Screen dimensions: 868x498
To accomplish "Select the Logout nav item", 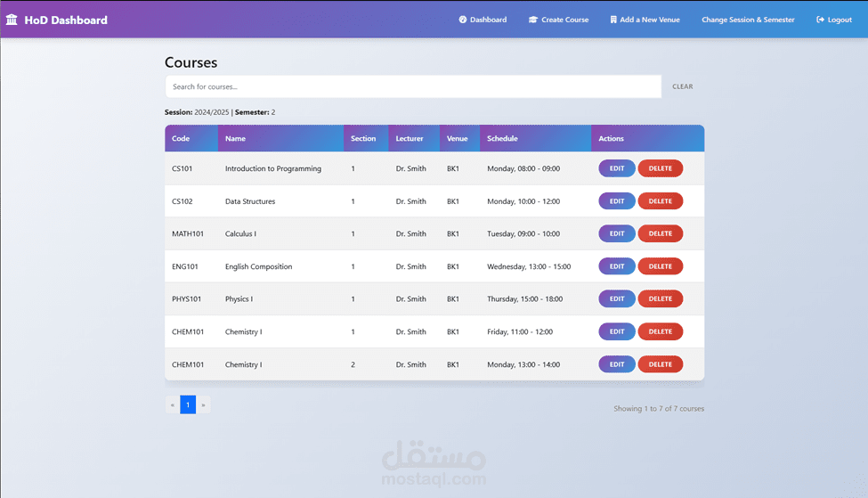I will click(x=834, y=20).
